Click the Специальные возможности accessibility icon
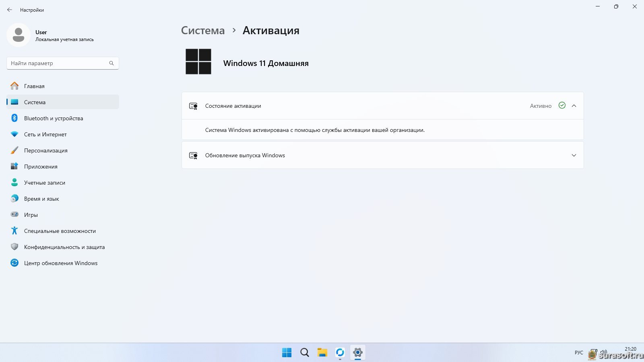Image resolution: width=644 pixels, height=362 pixels. (14, 230)
